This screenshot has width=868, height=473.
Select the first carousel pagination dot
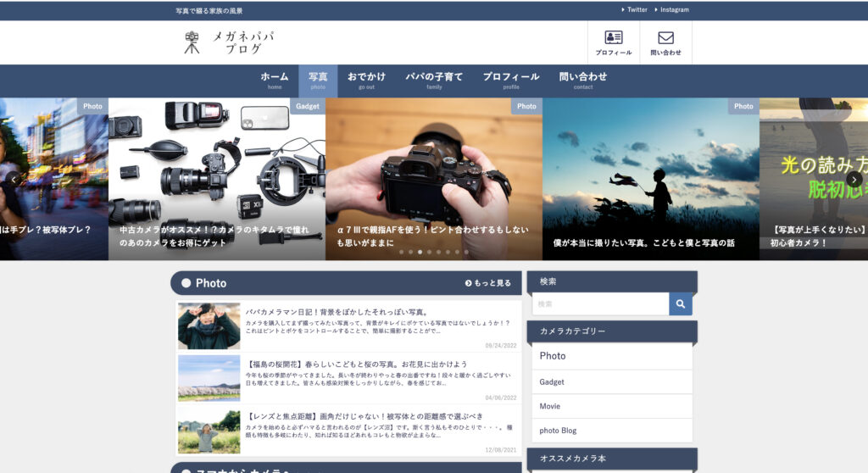(x=401, y=252)
